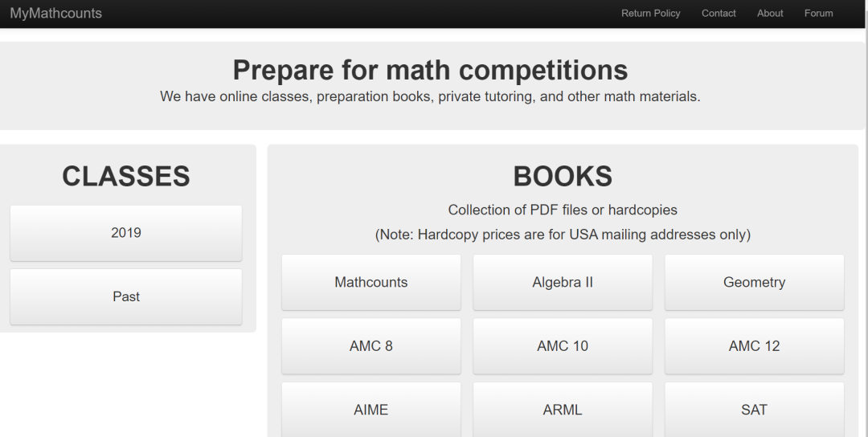Open the Past classes button

click(x=126, y=296)
